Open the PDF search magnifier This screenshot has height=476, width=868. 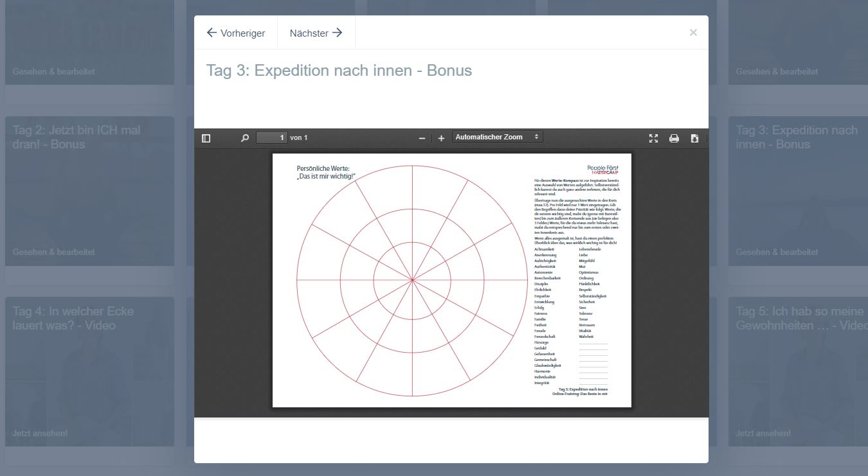tap(244, 138)
